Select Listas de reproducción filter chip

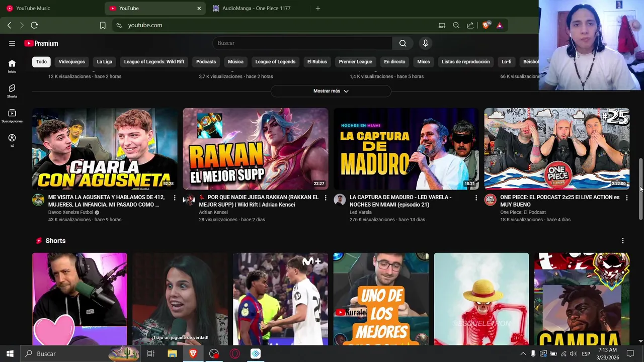466,62
